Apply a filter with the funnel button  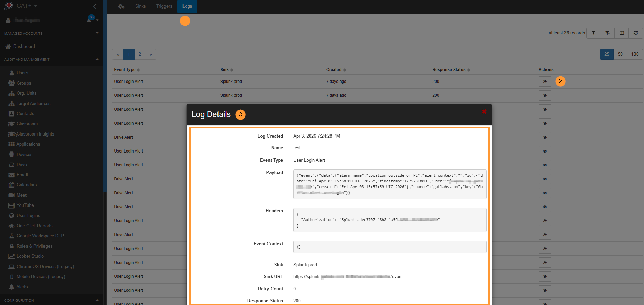click(593, 33)
